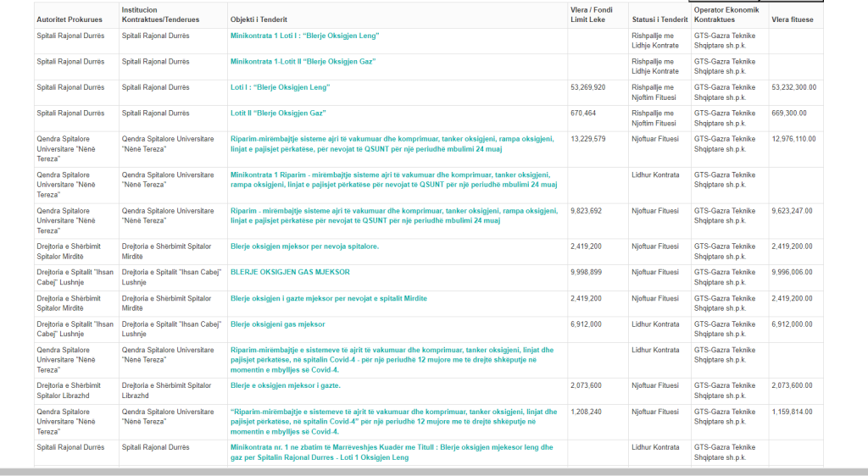Click the "Autoritet Prokurues" column header
This screenshot has height=476, width=868.
pos(71,19)
